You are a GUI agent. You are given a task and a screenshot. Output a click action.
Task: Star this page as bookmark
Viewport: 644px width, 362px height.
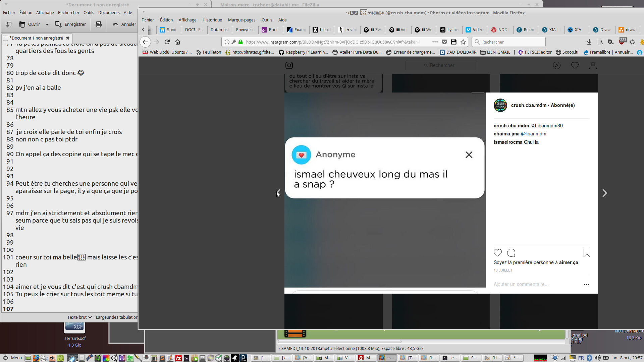pyautogui.click(x=463, y=42)
